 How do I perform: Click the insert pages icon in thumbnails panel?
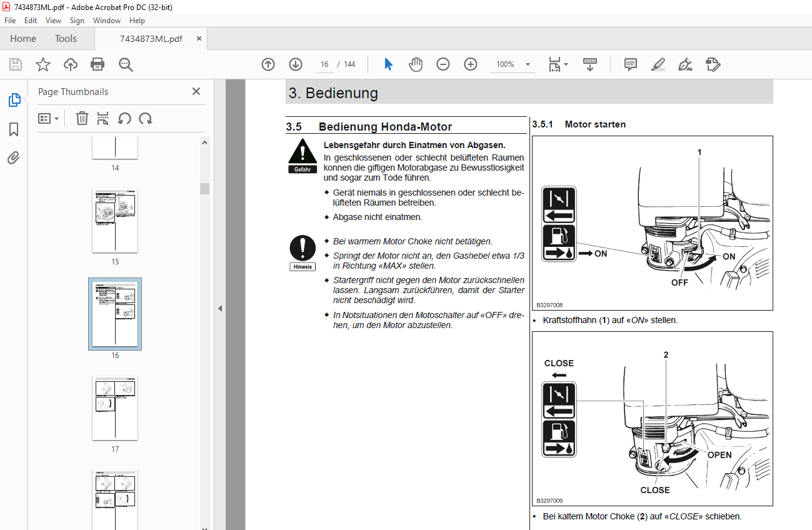click(103, 118)
